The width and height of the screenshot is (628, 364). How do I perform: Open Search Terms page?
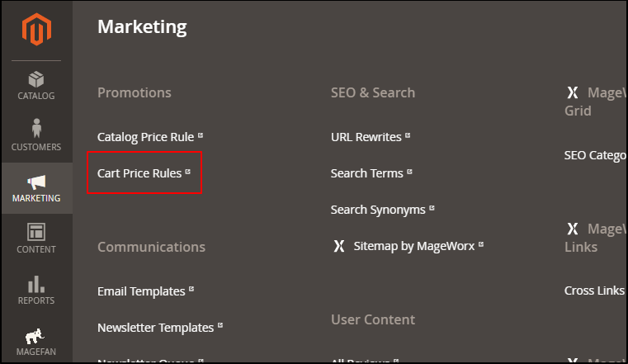[367, 173]
